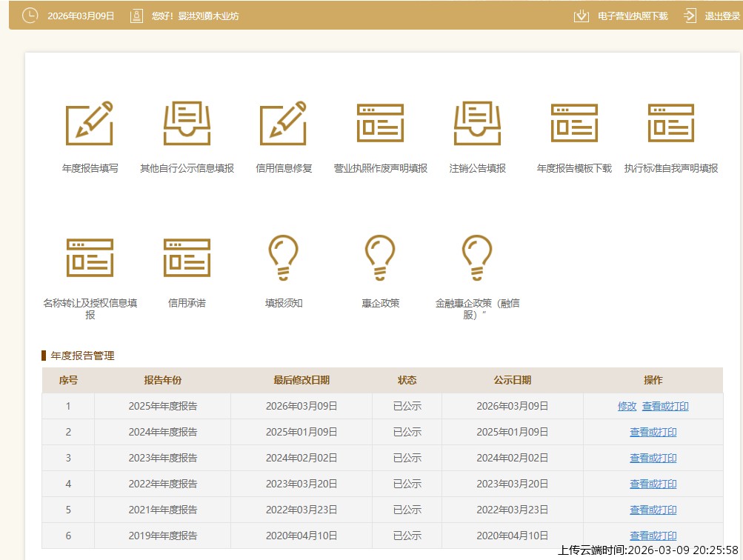
Task: Open 查看或打印 for the 2024年年度报告
Action: pos(653,432)
